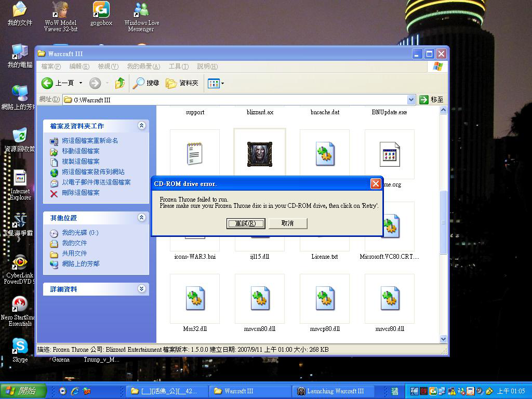Select the notepad text file thumbnail

coord(195,154)
